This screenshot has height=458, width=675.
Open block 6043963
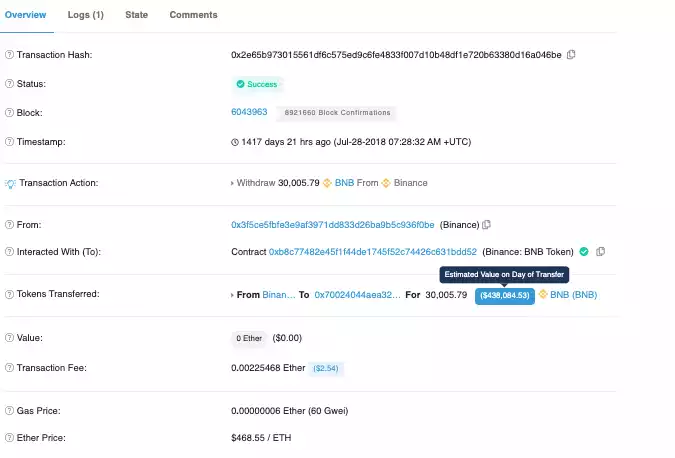[249, 112]
